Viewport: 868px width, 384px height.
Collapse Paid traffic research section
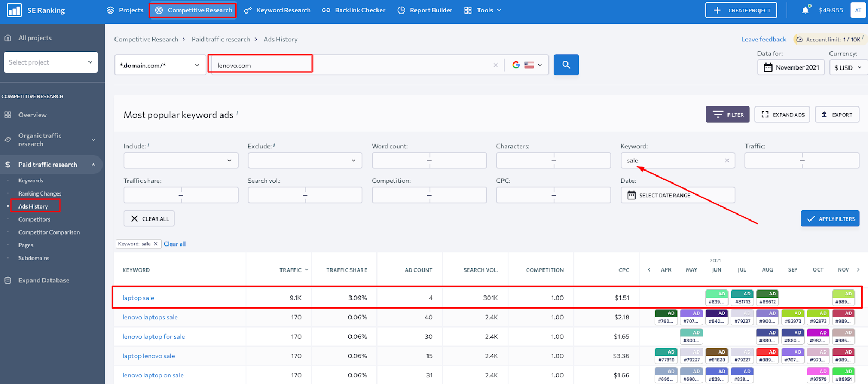[93, 165]
